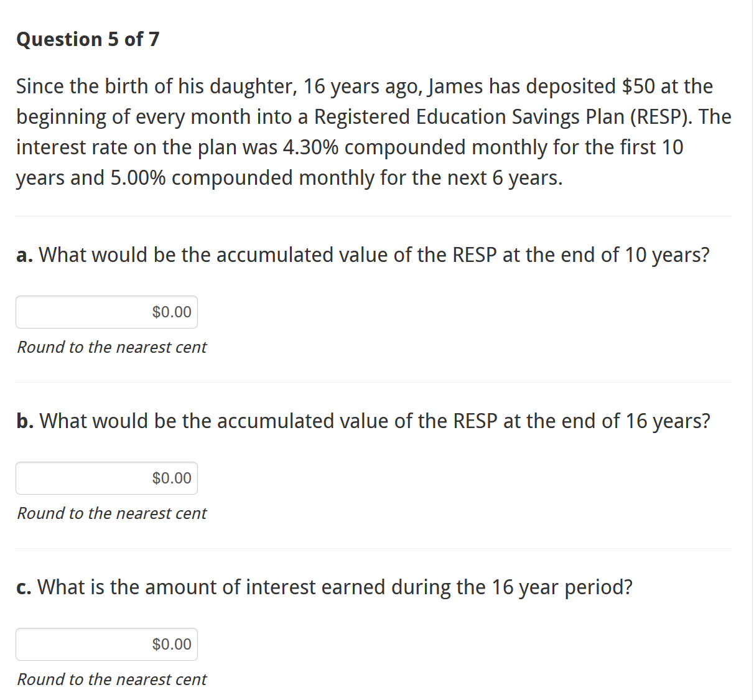Click the answer field for part a

[x=106, y=312]
